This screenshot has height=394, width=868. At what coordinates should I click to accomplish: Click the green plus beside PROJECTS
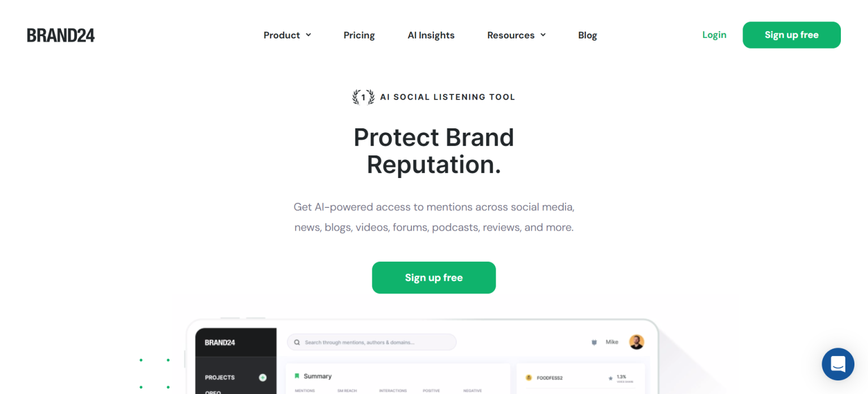[x=262, y=378]
